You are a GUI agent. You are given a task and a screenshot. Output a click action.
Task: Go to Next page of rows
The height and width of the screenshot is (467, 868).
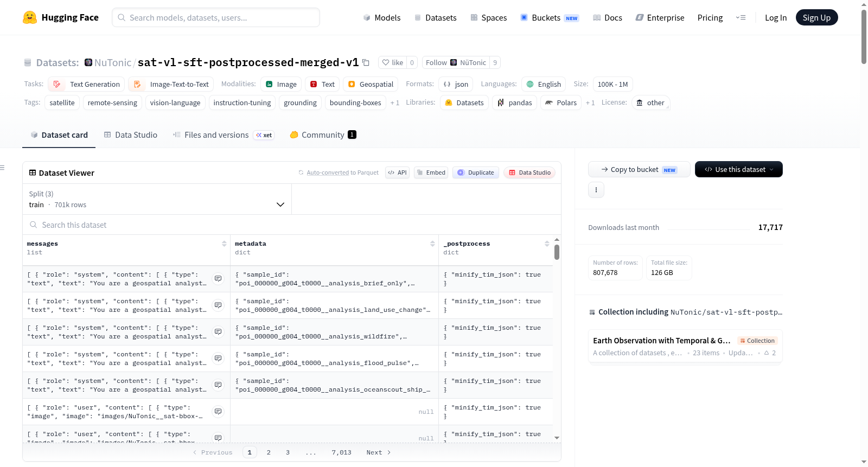tap(379, 452)
